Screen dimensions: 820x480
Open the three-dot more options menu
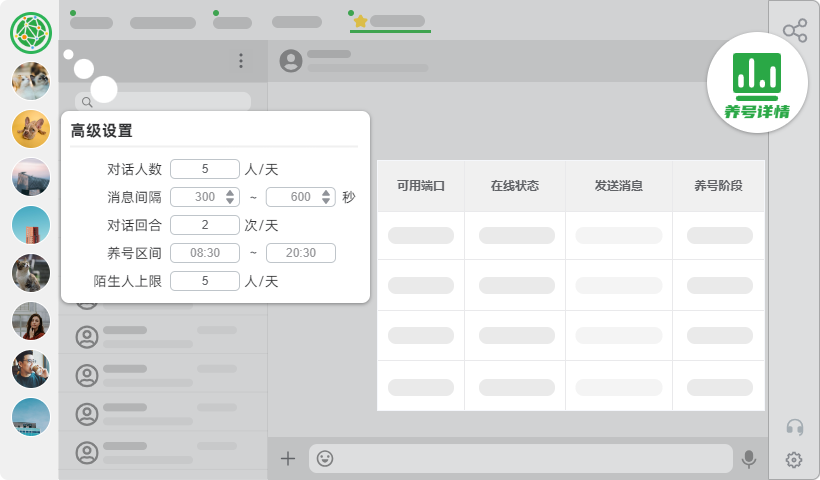tap(241, 61)
